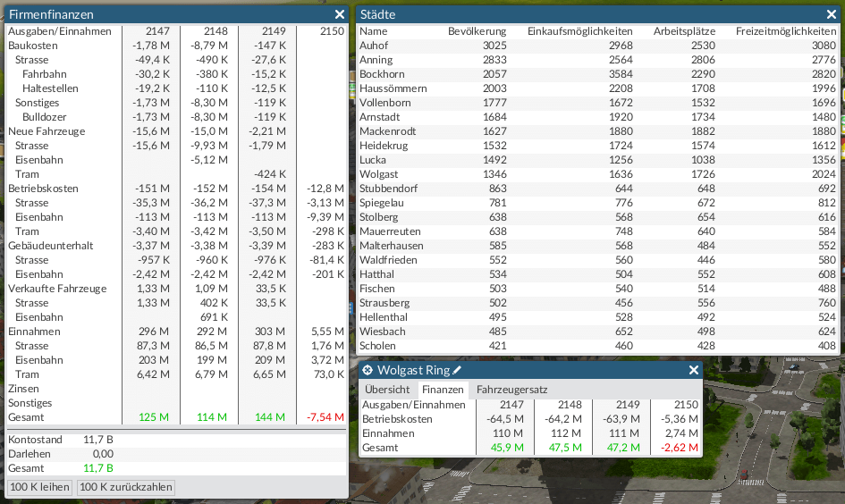Image resolution: width=845 pixels, height=504 pixels.
Task: Borrow money with 100 K leihen
Action: 39,487
